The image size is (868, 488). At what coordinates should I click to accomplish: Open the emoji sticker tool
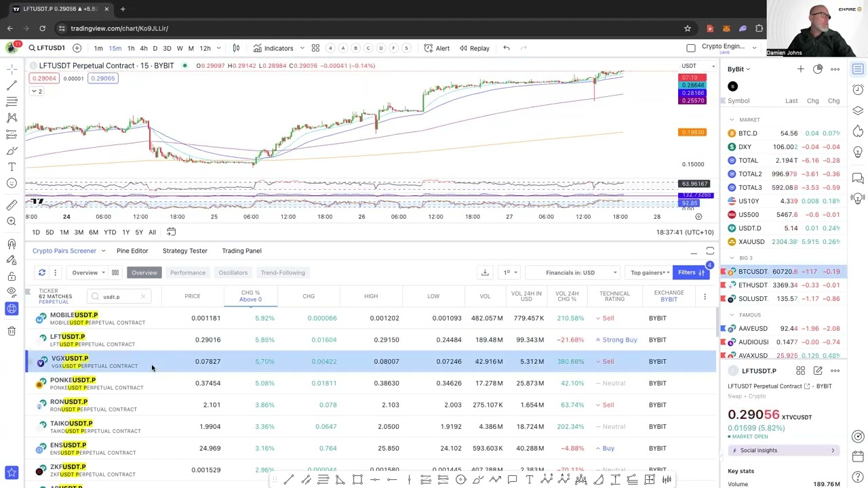pyautogui.click(x=12, y=183)
